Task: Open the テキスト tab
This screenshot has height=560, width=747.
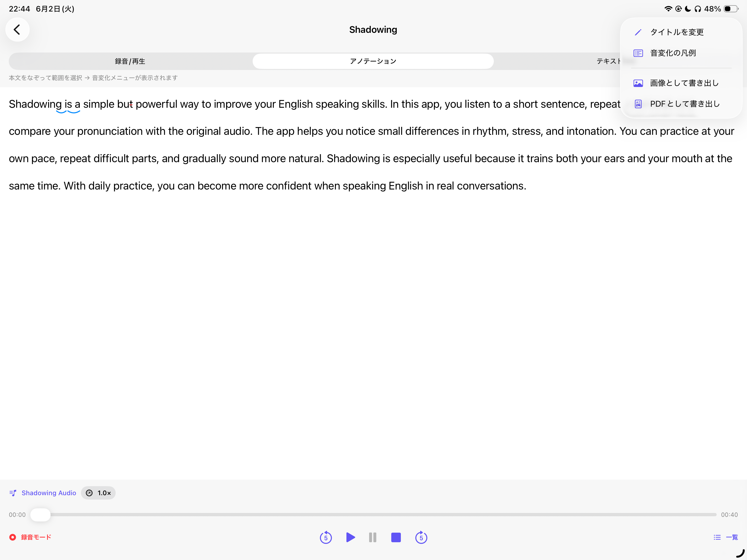Action: [608, 61]
